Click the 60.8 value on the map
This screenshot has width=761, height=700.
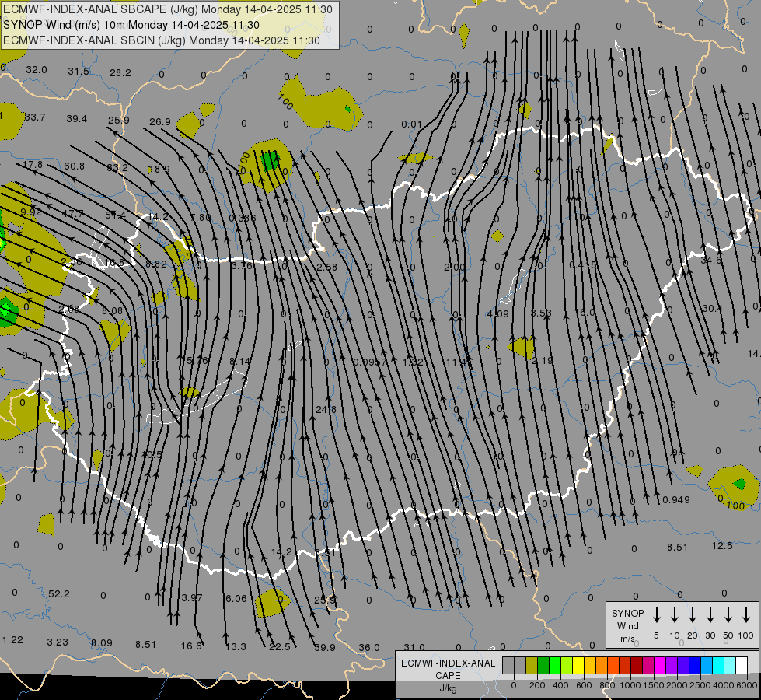[x=75, y=166]
